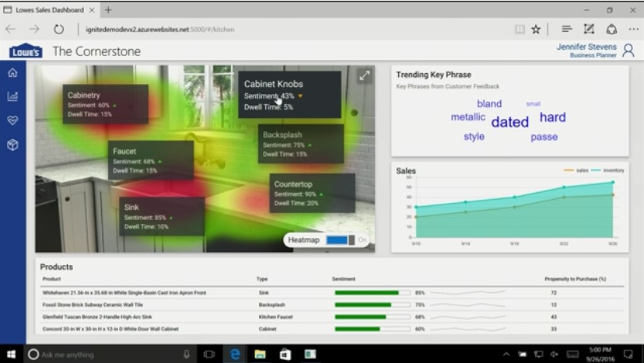Go back in the browser

coord(11,30)
